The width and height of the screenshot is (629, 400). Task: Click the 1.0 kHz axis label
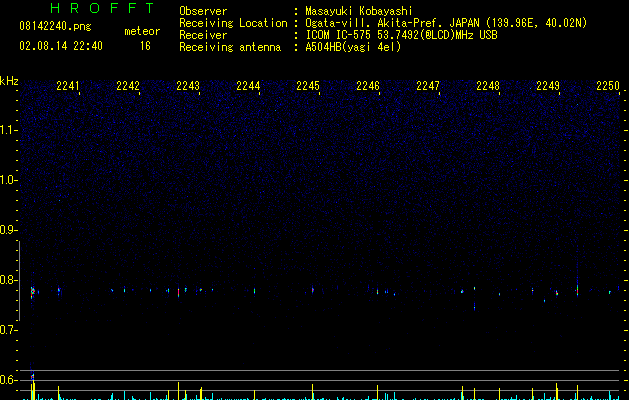click(x=8, y=180)
